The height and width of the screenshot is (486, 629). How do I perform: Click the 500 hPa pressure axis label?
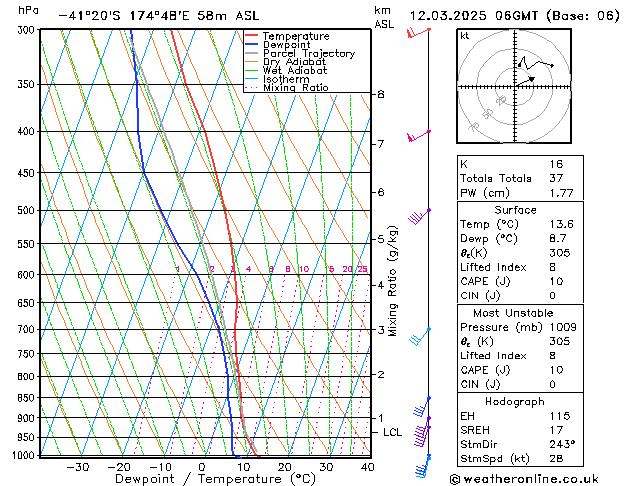[x=26, y=211]
